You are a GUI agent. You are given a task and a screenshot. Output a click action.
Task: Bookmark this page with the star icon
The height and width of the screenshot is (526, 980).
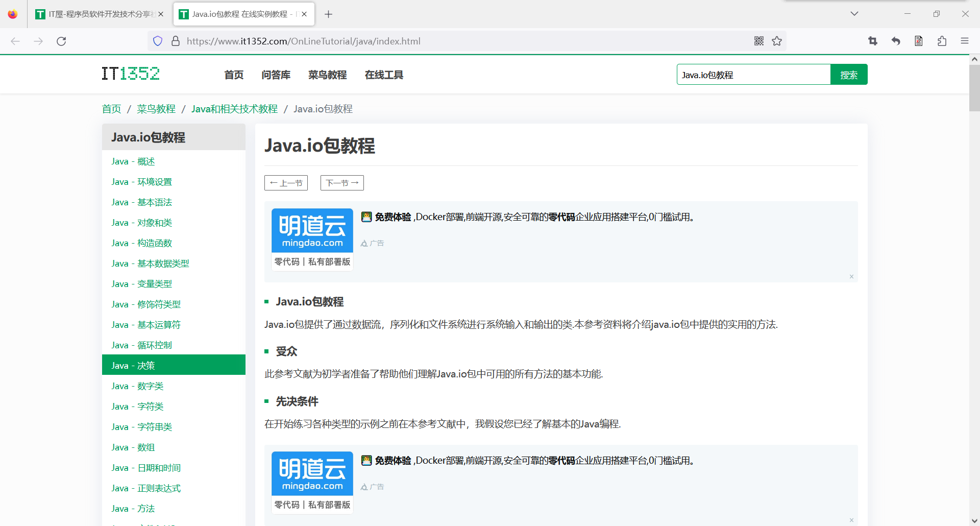777,41
